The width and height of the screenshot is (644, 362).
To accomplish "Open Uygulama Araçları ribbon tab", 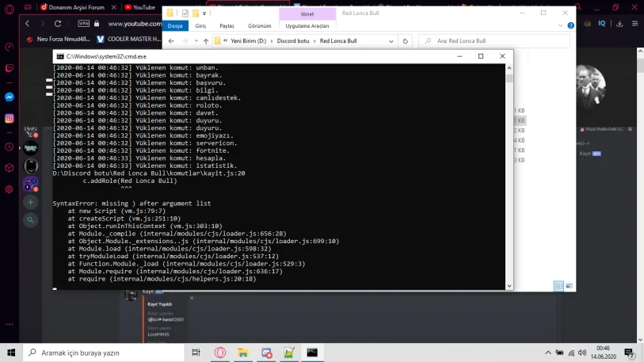I will pyautogui.click(x=307, y=25).
